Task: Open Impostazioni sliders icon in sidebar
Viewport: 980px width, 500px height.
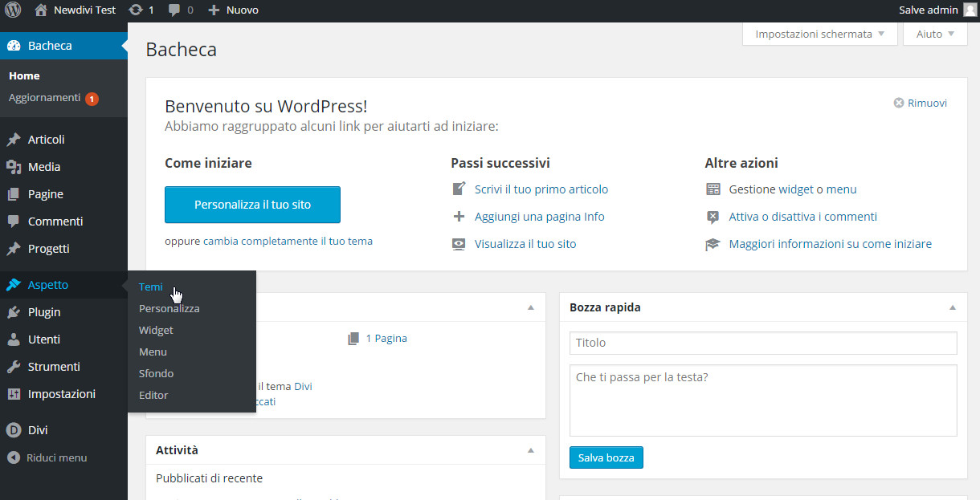Action: click(14, 394)
